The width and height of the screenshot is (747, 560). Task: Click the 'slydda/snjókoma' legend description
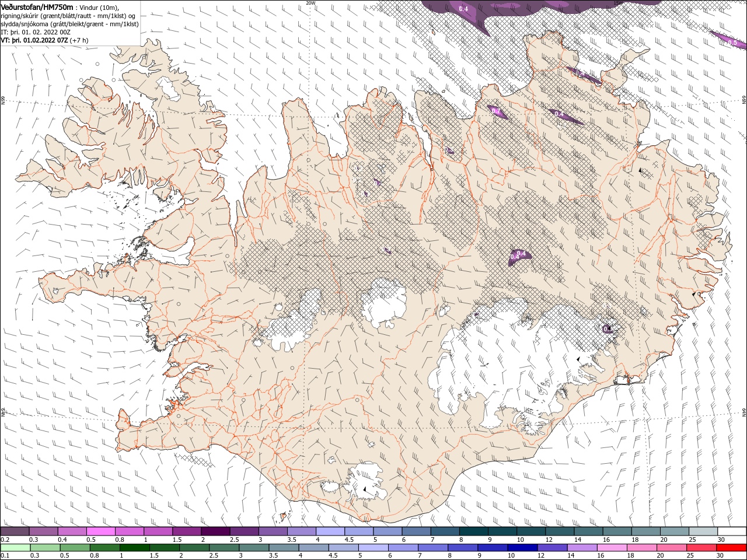point(25,23)
